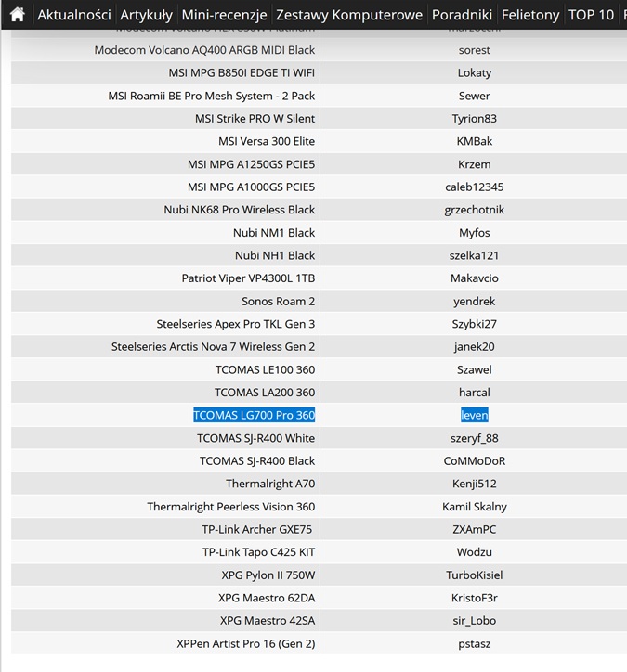Click username CoMMoDoR
The image size is (627, 672).
475,460
